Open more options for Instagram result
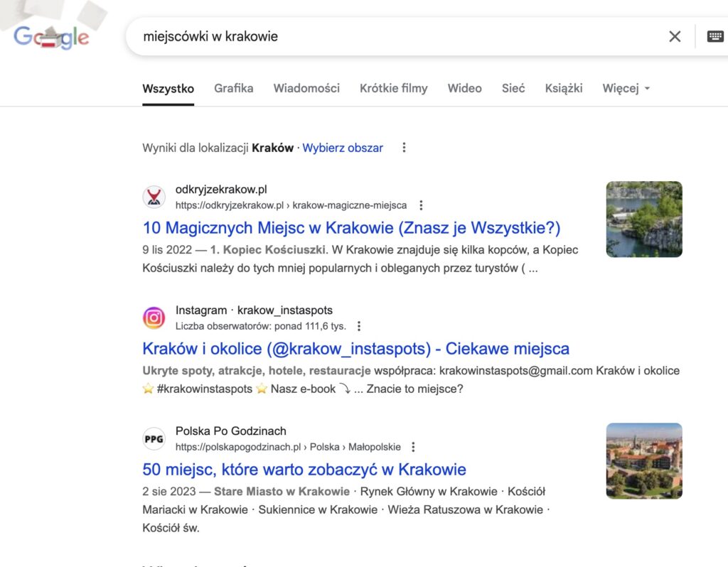Image resolution: width=728 pixels, height=567 pixels. pos(358,326)
